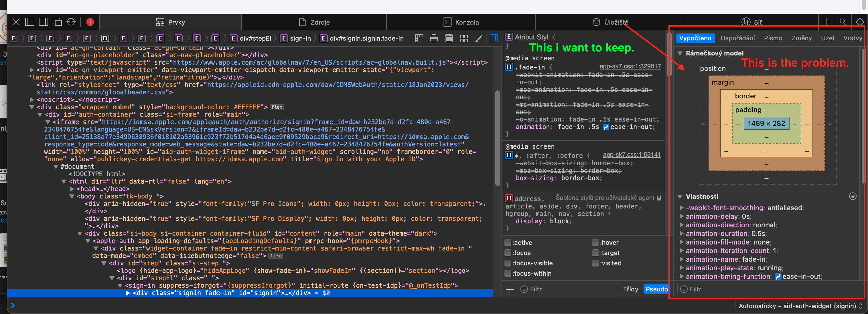The image size is (868, 314).
Task: Click the print styles printer icon
Action: [x=434, y=38]
